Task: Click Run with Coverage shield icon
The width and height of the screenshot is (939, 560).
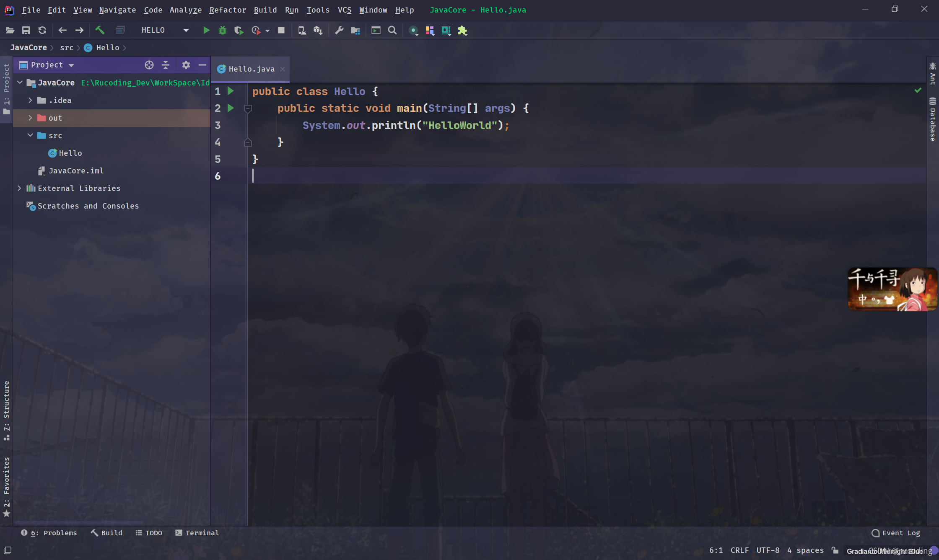Action: point(239,30)
